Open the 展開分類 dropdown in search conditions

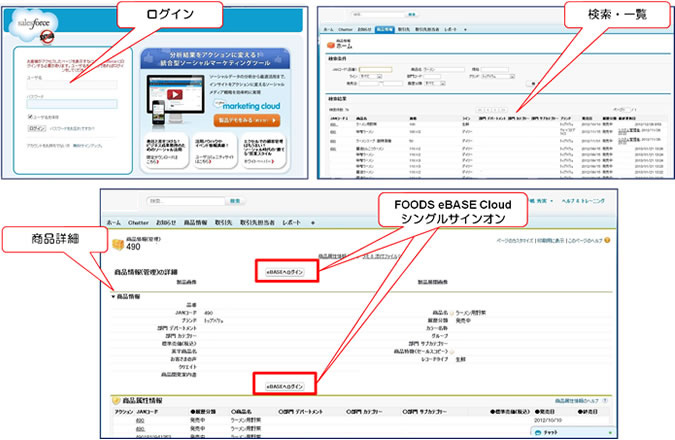click(x=435, y=83)
